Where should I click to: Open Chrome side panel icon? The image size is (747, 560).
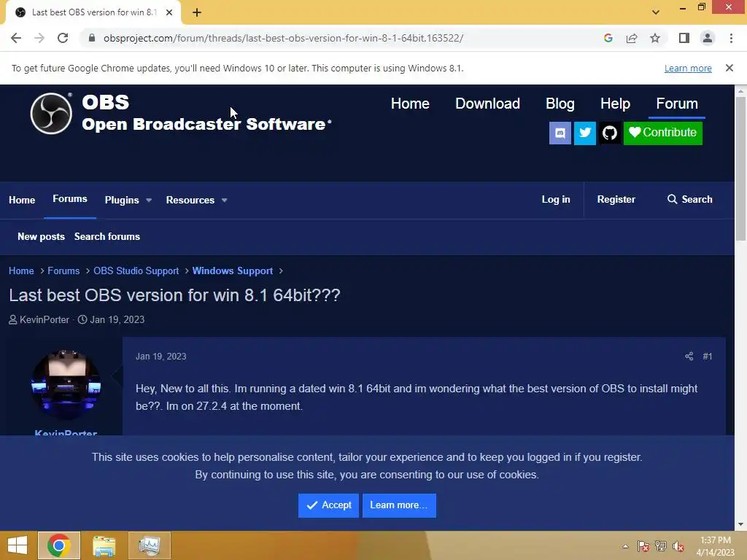[684, 38]
